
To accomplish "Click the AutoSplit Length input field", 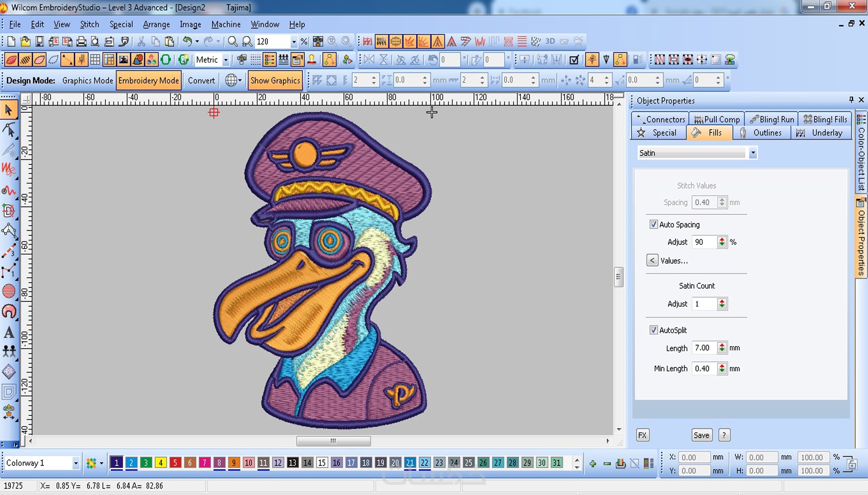I will [x=704, y=348].
